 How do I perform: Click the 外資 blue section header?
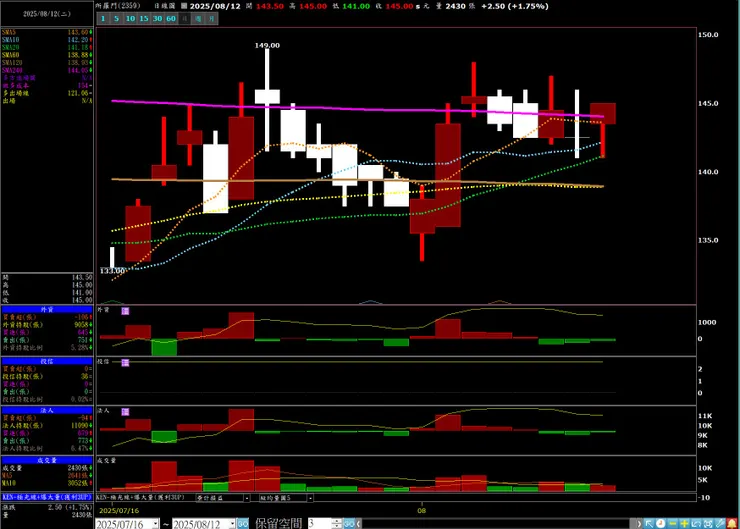point(47,310)
